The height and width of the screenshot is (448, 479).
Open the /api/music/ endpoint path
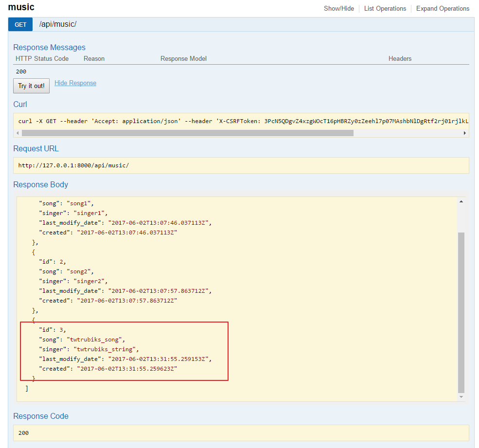(x=58, y=24)
